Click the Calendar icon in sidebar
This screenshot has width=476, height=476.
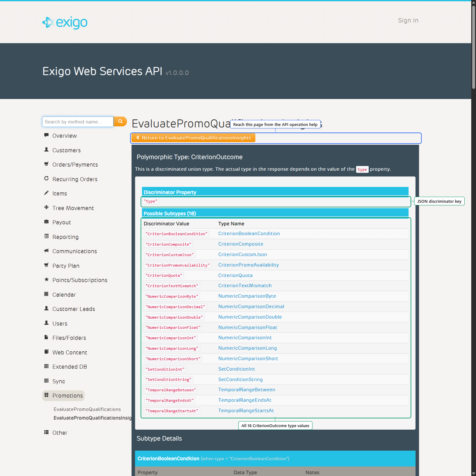tap(46, 294)
